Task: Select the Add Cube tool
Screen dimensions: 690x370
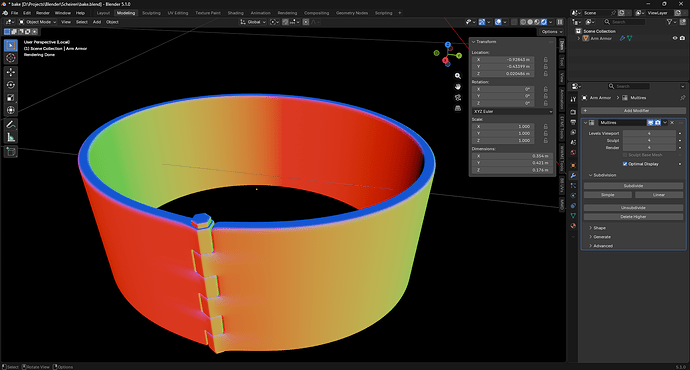Action: [x=11, y=152]
